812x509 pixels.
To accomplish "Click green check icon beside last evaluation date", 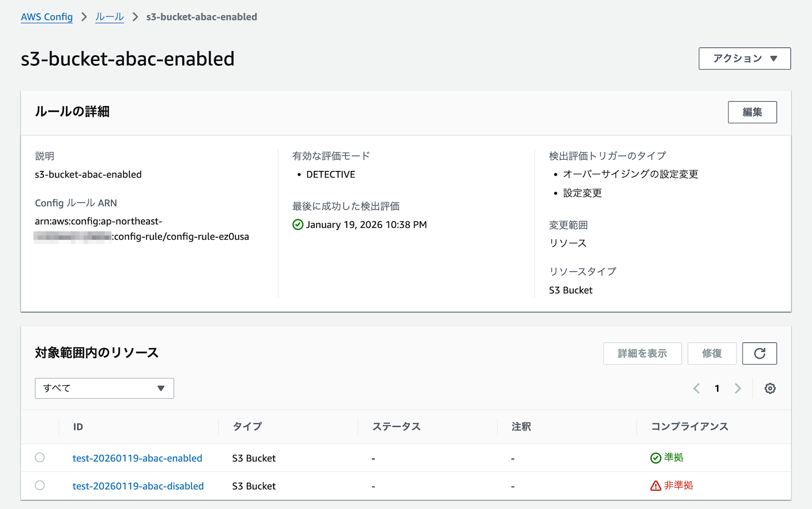I will tap(298, 225).
